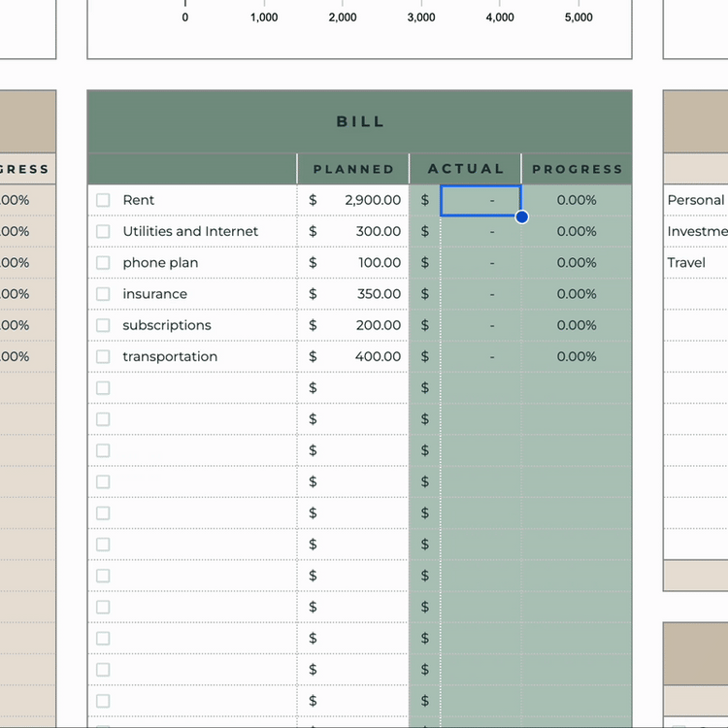Toggle the Utilities and Internet checkbox
Image resolution: width=728 pixels, height=728 pixels.
tap(103, 231)
